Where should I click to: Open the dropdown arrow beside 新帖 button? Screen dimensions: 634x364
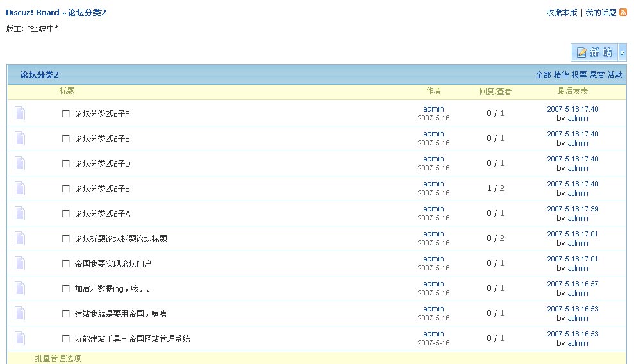click(622, 53)
